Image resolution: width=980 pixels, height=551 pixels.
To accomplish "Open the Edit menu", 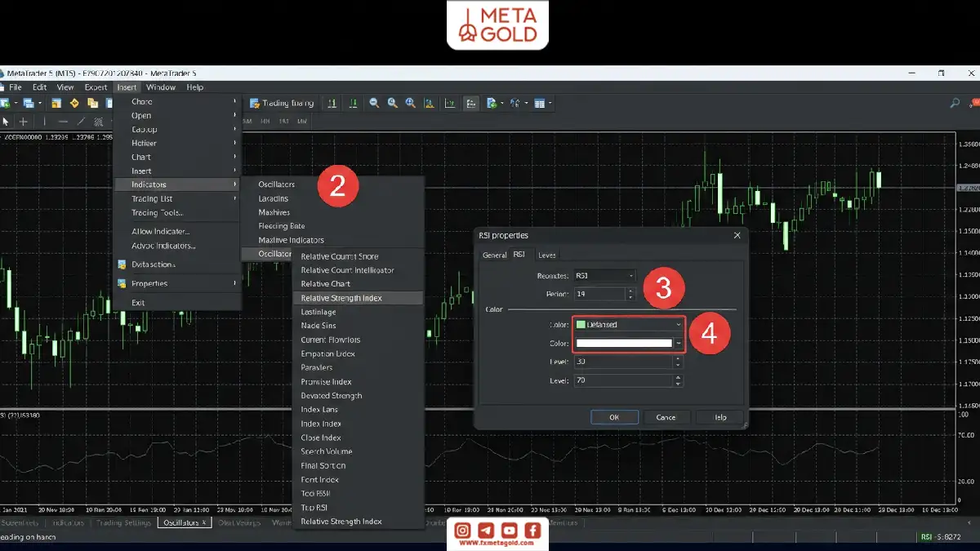I will [39, 87].
